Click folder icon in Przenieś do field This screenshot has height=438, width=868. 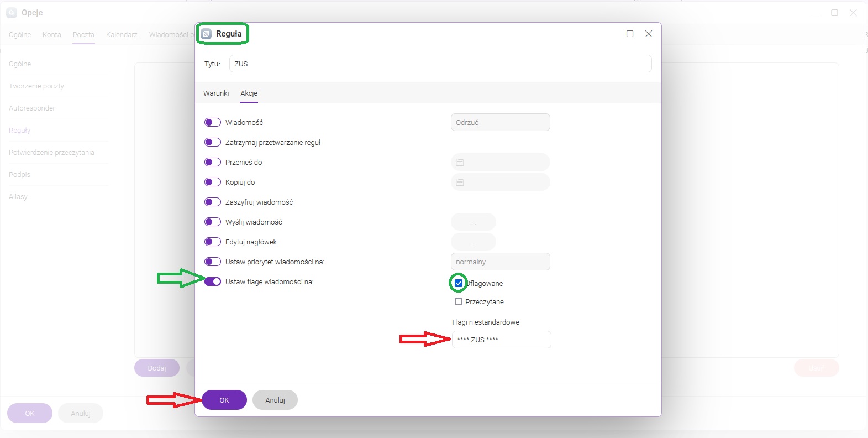pos(460,162)
